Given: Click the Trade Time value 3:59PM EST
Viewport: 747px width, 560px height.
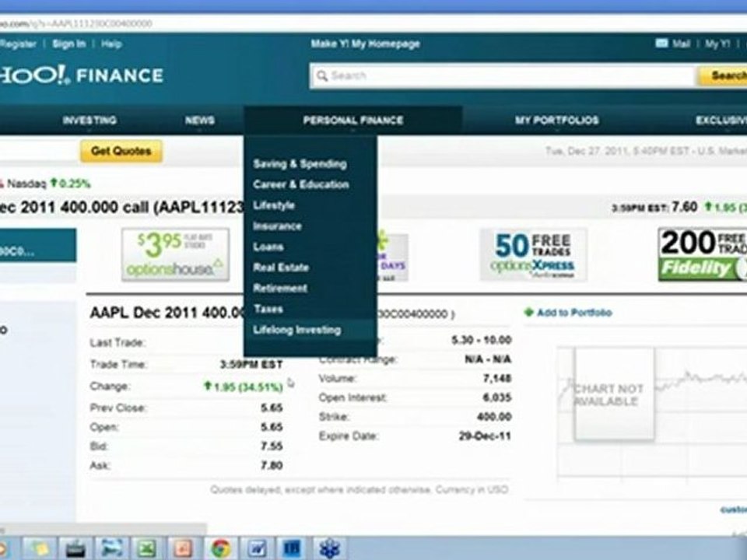Looking at the screenshot, I should pyautogui.click(x=251, y=365).
